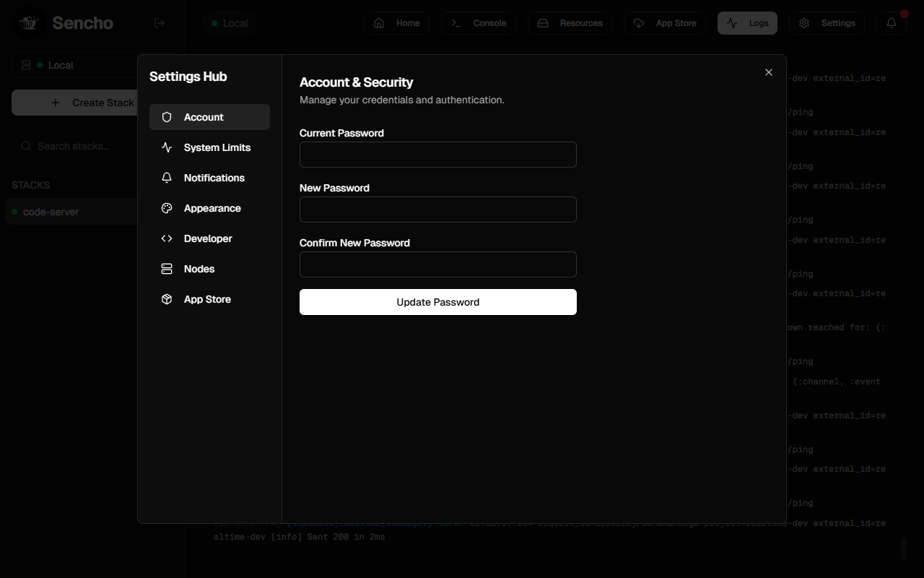Go to Developer settings
The height and width of the screenshot is (578, 924).
(209, 238)
